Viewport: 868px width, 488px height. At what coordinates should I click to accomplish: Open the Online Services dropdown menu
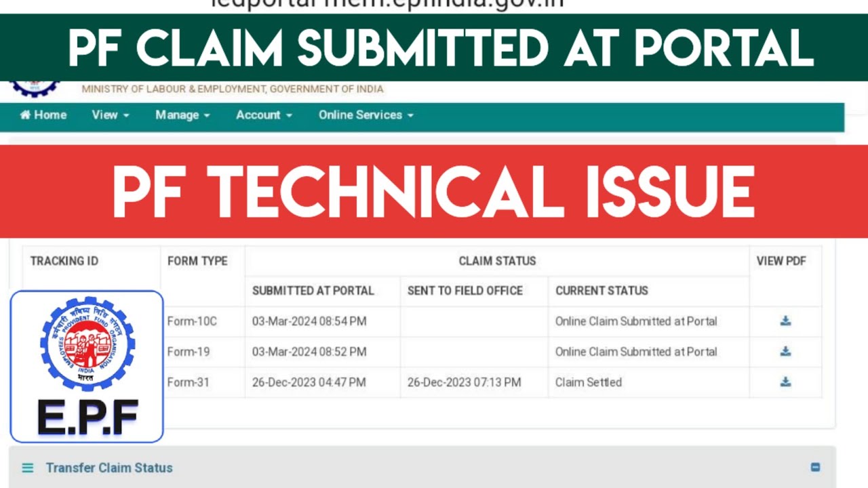pos(366,115)
